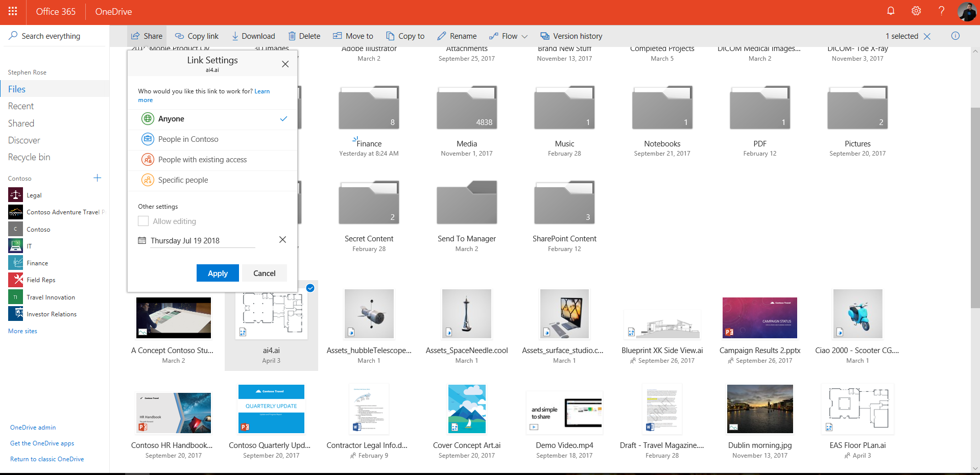Viewport: 980px width, 475px height.
Task: Choose People with existing access
Action: (x=202, y=159)
